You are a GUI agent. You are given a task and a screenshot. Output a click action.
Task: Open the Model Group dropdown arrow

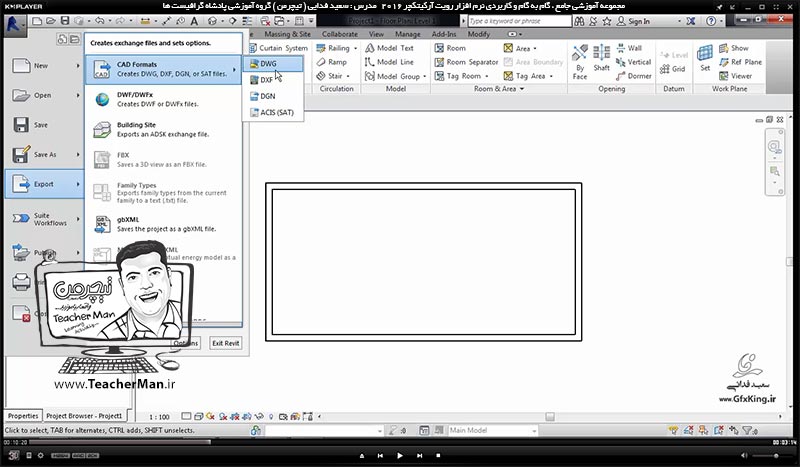pyautogui.click(x=424, y=77)
